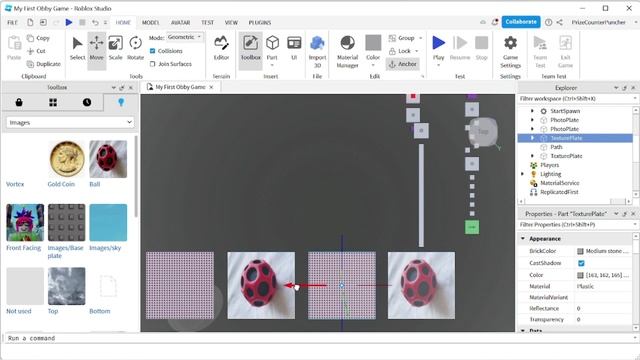Open Import 3D
This screenshot has width=640, height=360.
point(317,51)
